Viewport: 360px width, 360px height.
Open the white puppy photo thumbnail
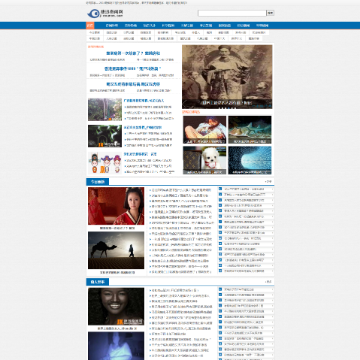point(204,160)
